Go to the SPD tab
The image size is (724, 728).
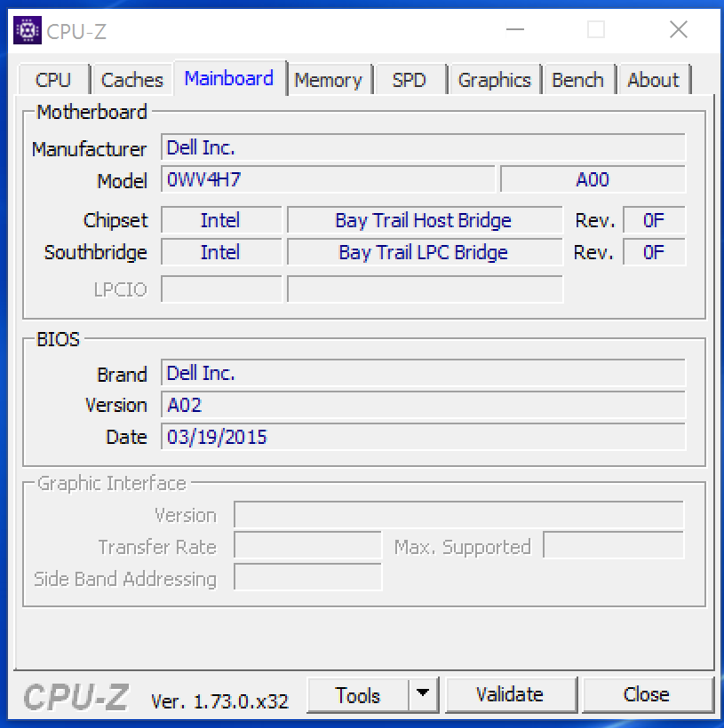point(409,80)
